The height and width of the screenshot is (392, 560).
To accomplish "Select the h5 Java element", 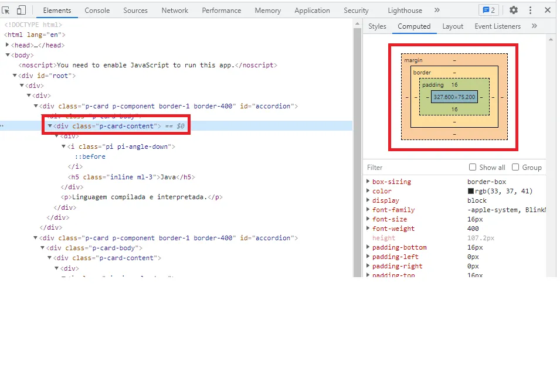I will tap(131, 177).
